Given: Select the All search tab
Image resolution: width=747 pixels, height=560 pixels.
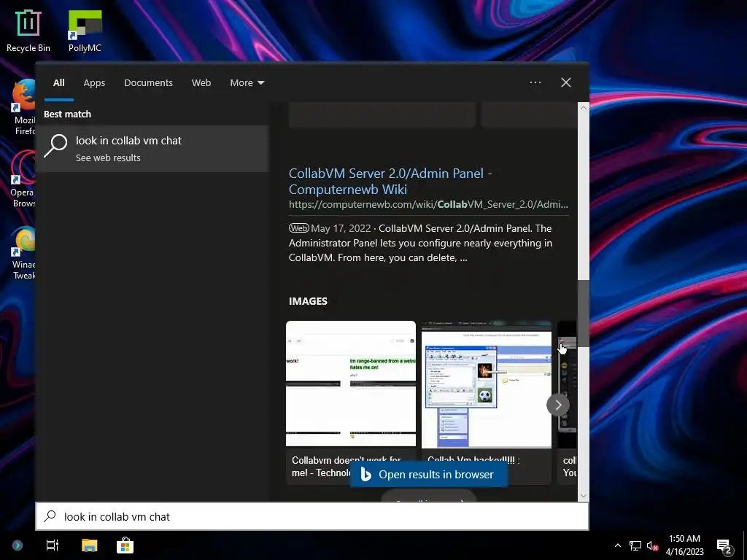Looking at the screenshot, I should (x=58, y=83).
